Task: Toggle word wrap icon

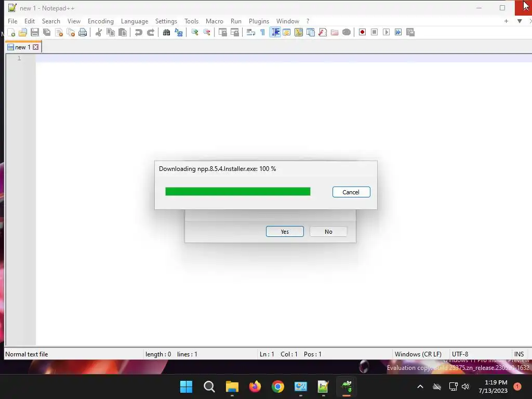Action: 251,32
